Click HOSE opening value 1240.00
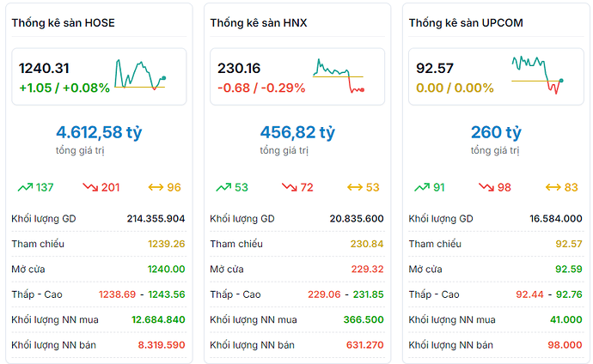 click(167, 270)
